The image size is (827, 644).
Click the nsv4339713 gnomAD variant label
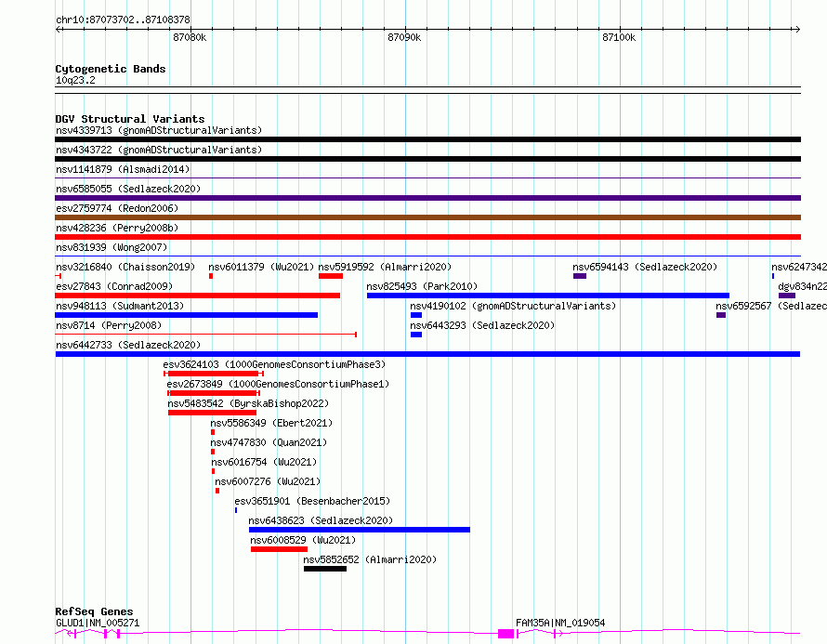point(159,130)
